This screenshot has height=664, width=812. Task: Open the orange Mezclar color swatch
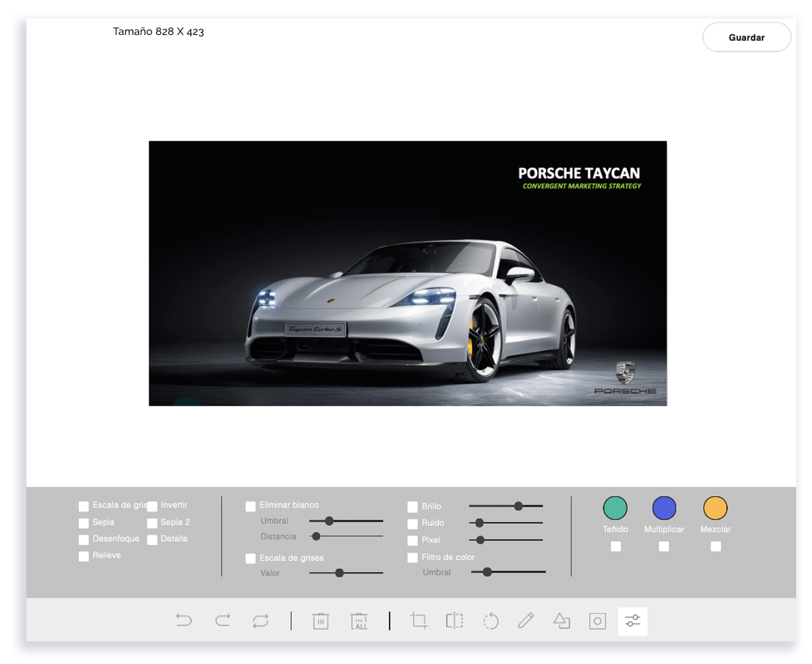coord(715,508)
